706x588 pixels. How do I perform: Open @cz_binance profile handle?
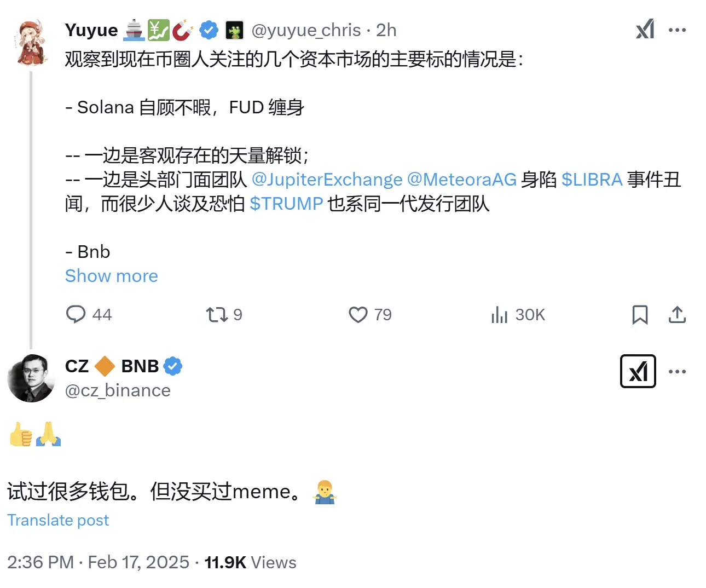click(x=117, y=390)
